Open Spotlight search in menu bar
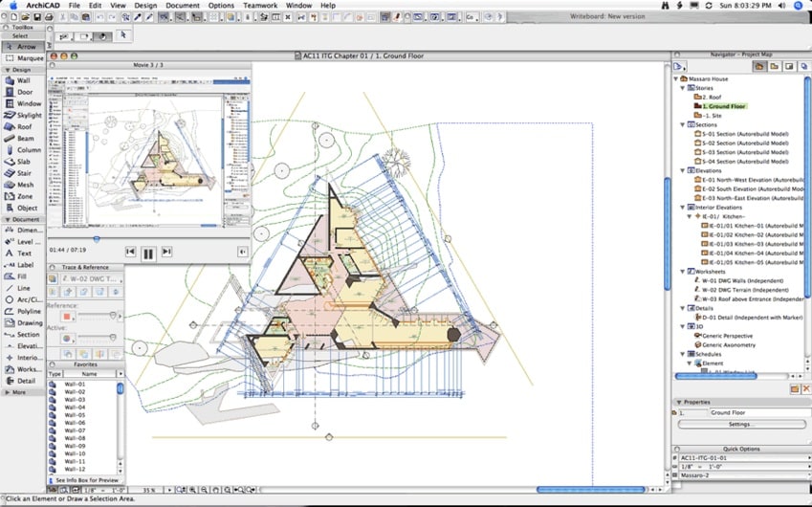The width and height of the screenshot is (812, 507). 799,6
